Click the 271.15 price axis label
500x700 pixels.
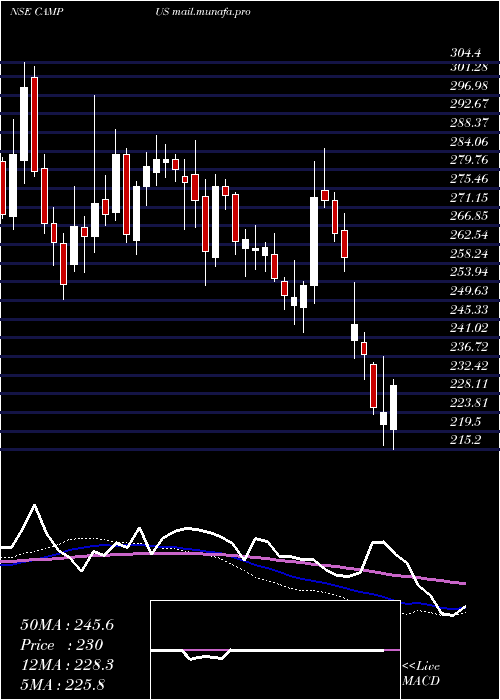(x=469, y=197)
